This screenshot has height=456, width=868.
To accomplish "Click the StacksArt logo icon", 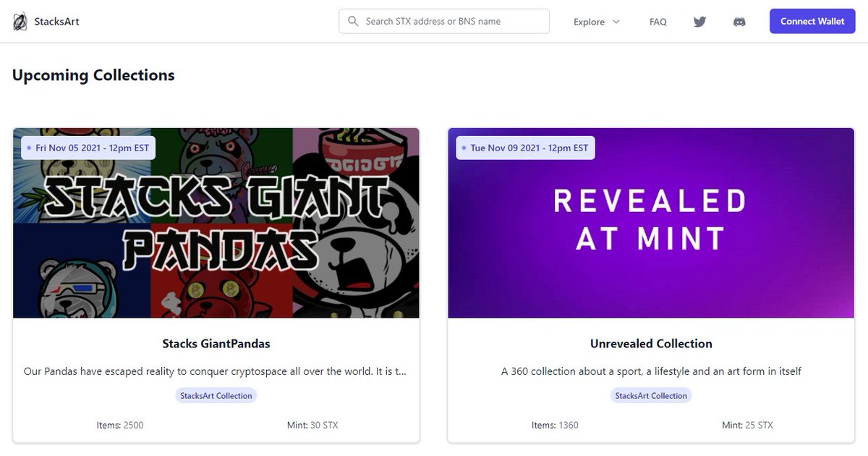I will pos(20,22).
